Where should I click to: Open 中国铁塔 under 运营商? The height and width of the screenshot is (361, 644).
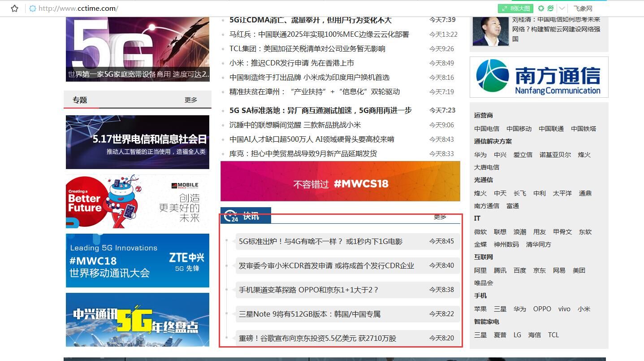point(583,129)
